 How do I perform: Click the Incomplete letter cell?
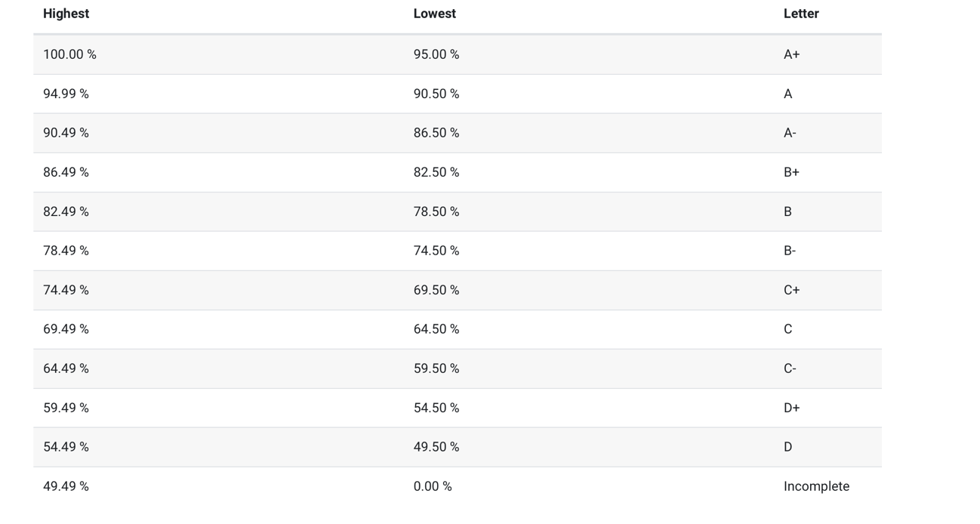pos(816,486)
